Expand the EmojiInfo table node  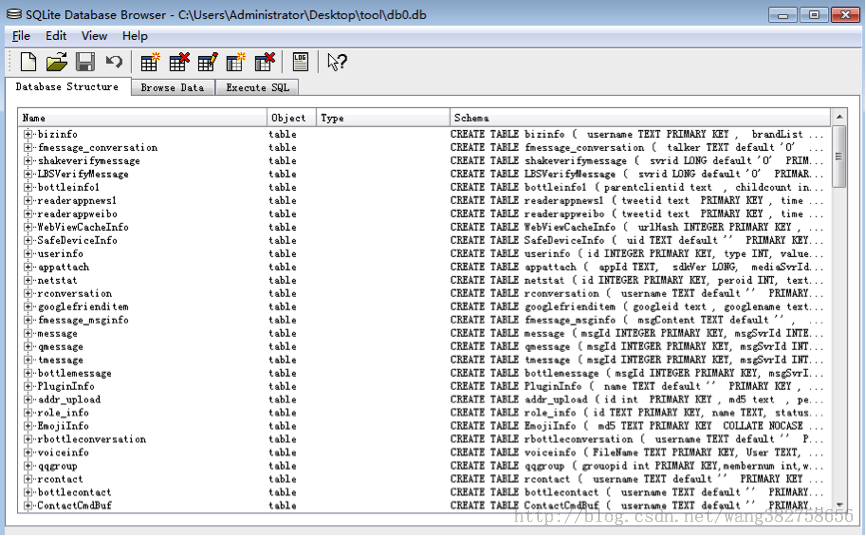[28, 426]
